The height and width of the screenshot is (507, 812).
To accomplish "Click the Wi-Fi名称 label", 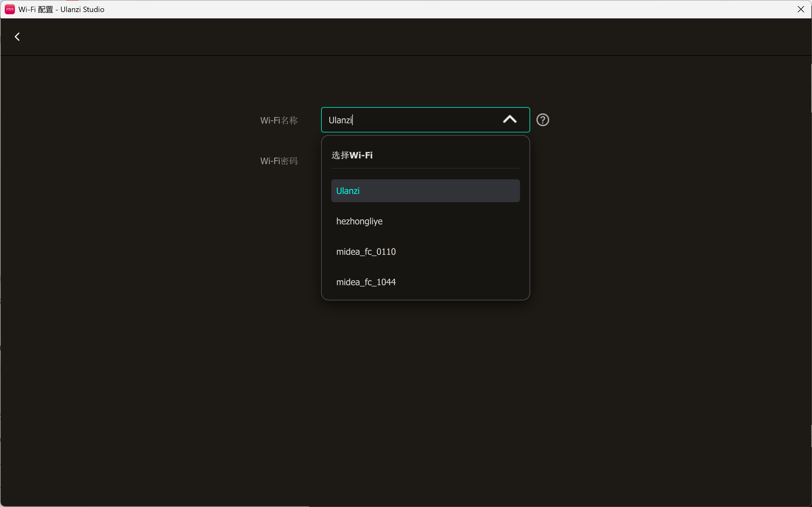I will click(x=279, y=120).
